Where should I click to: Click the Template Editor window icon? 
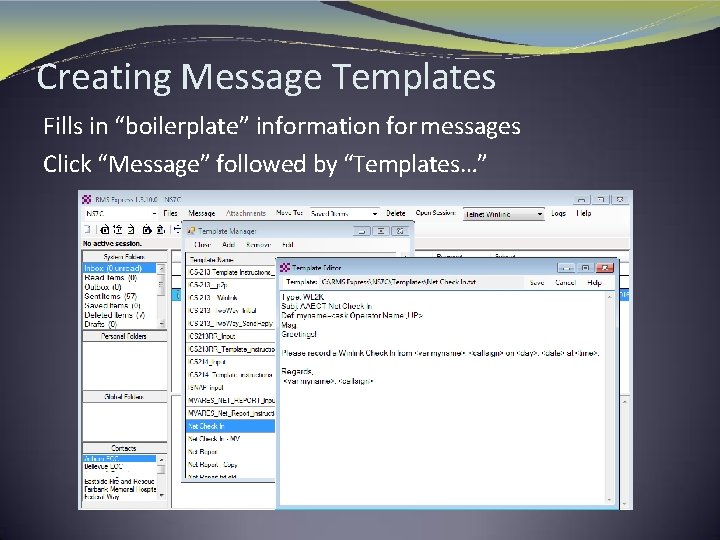point(285,267)
